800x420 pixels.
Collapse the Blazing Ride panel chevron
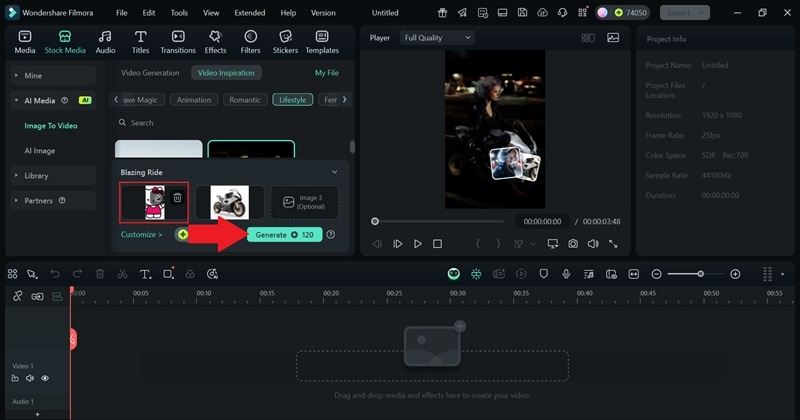tap(335, 172)
